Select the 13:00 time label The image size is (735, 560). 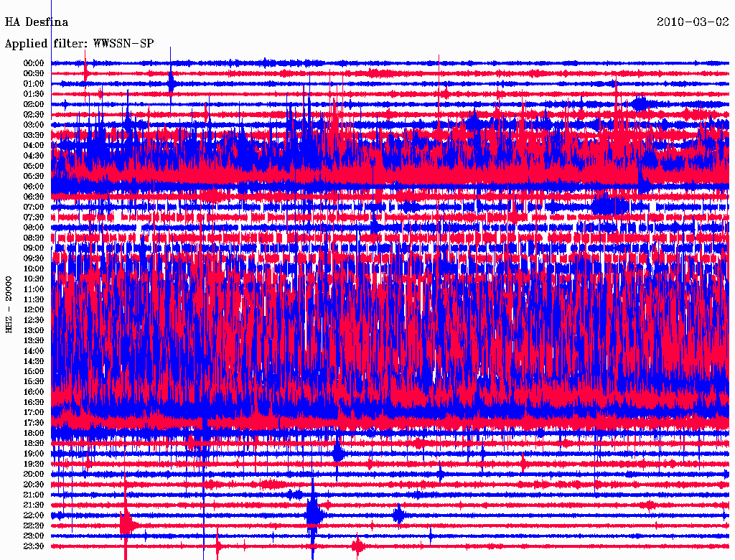point(34,330)
